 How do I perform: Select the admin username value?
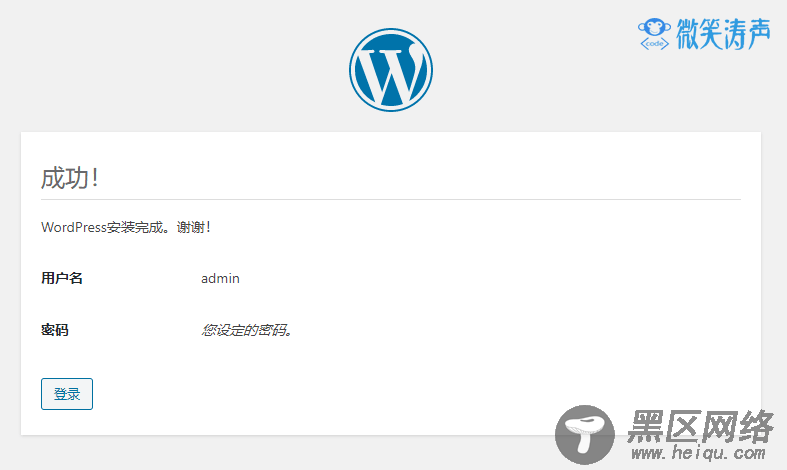220,278
